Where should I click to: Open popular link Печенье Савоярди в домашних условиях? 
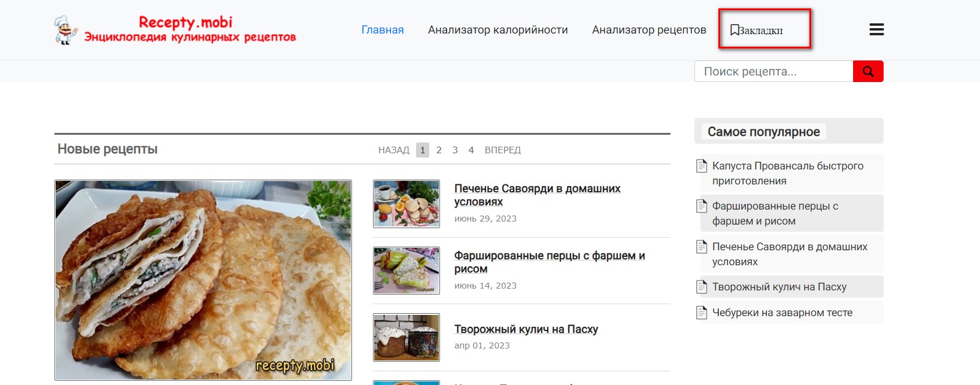click(x=790, y=254)
